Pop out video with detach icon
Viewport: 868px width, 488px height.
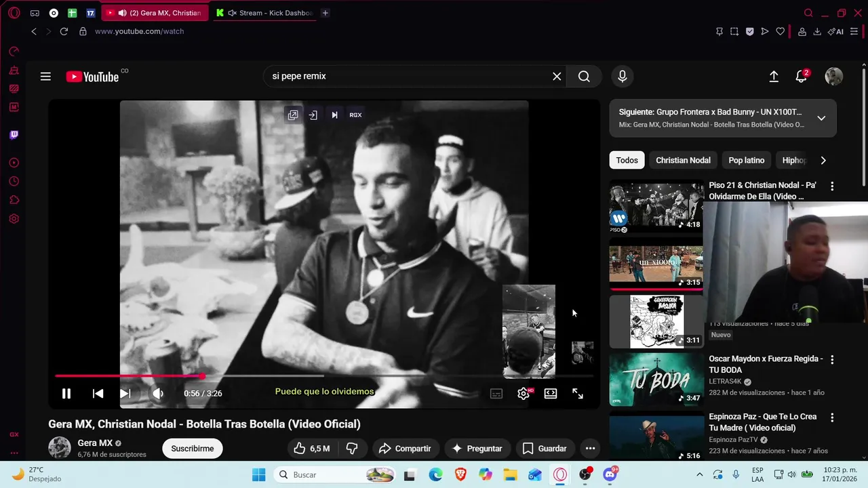point(293,115)
